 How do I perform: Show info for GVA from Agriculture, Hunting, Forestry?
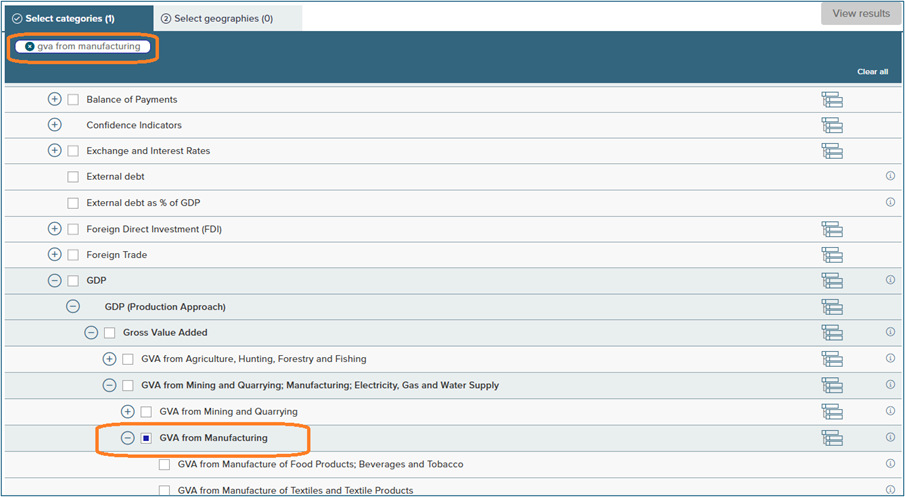point(890,358)
